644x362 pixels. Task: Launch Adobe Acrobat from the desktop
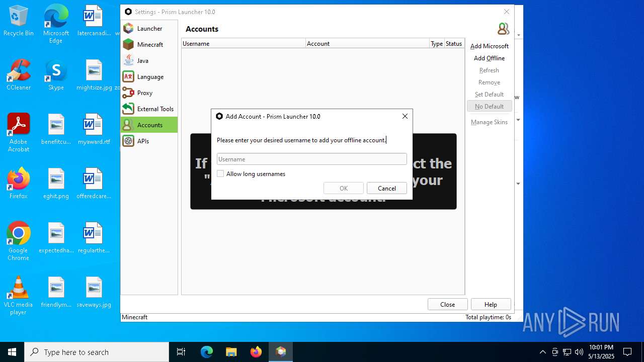click(19, 133)
